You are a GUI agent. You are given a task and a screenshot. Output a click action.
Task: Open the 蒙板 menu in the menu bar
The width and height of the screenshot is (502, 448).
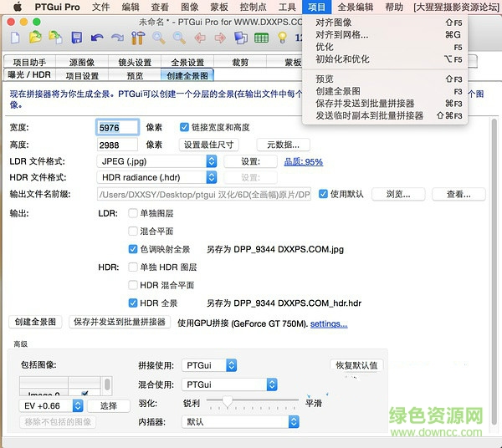click(x=219, y=7)
